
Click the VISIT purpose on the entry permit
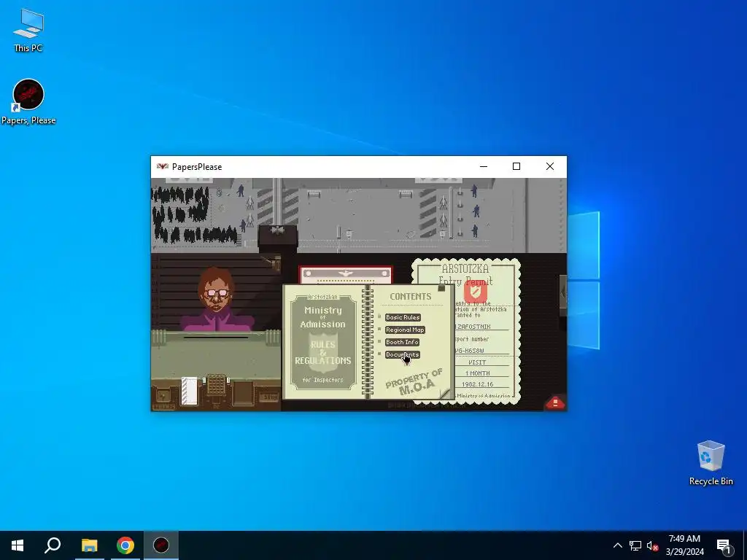pyautogui.click(x=477, y=362)
